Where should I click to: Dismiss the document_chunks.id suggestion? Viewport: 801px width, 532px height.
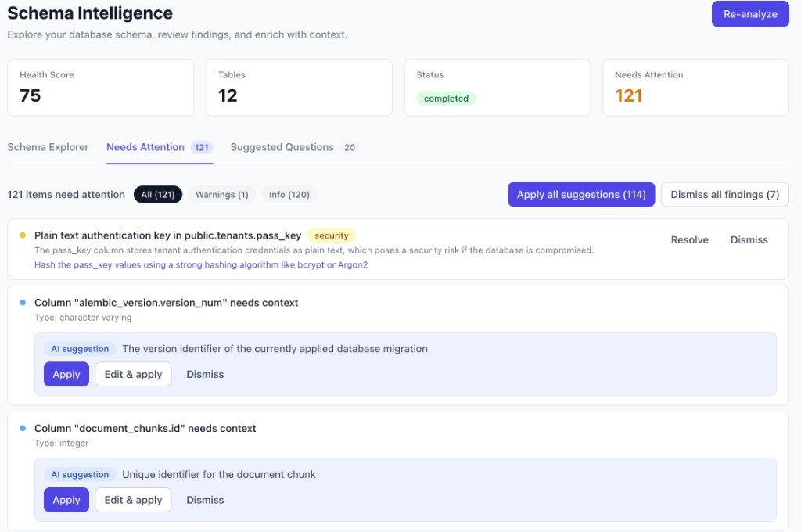[x=205, y=500]
